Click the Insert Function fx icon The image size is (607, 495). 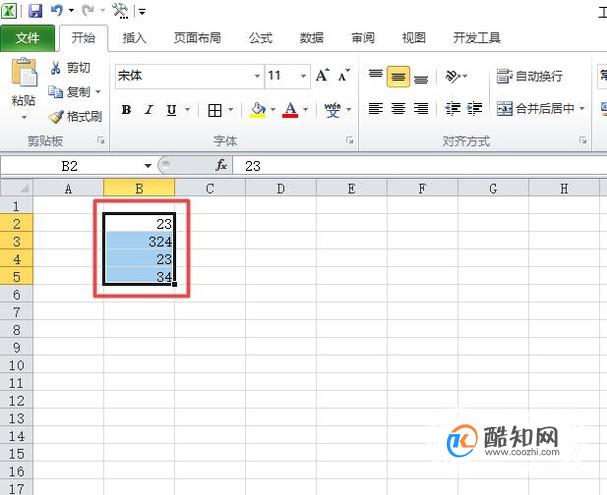[221, 166]
